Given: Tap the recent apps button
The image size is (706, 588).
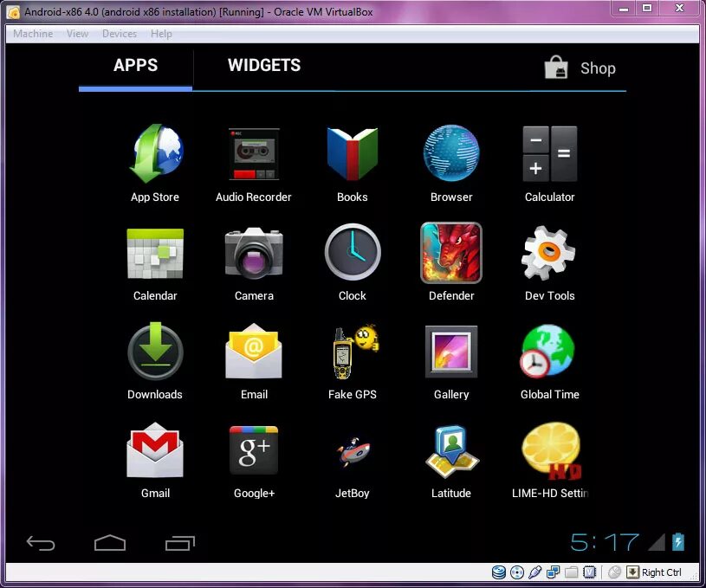Looking at the screenshot, I should (x=180, y=543).
